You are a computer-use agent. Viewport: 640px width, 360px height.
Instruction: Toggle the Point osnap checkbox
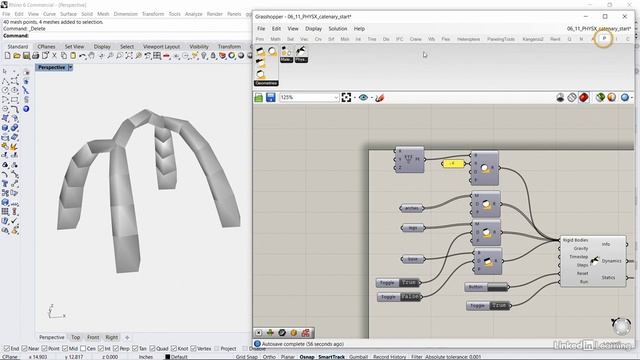[44, 349]
